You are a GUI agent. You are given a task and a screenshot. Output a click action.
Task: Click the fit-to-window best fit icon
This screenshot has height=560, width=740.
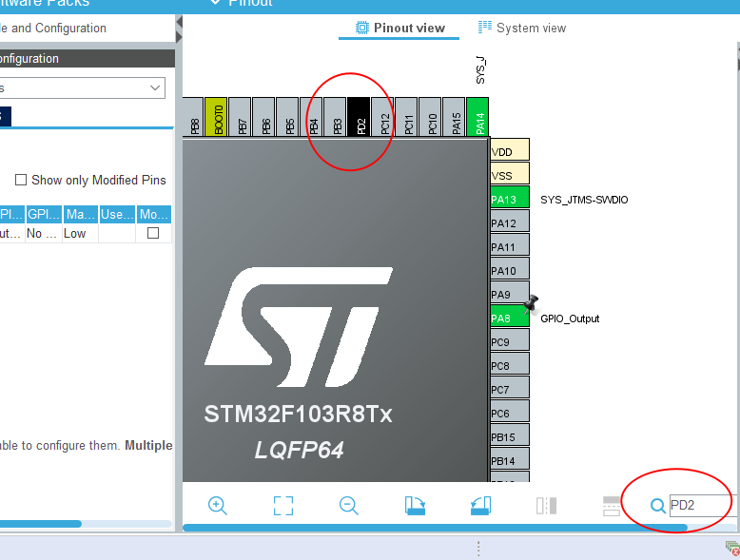[x=283, y=506]
